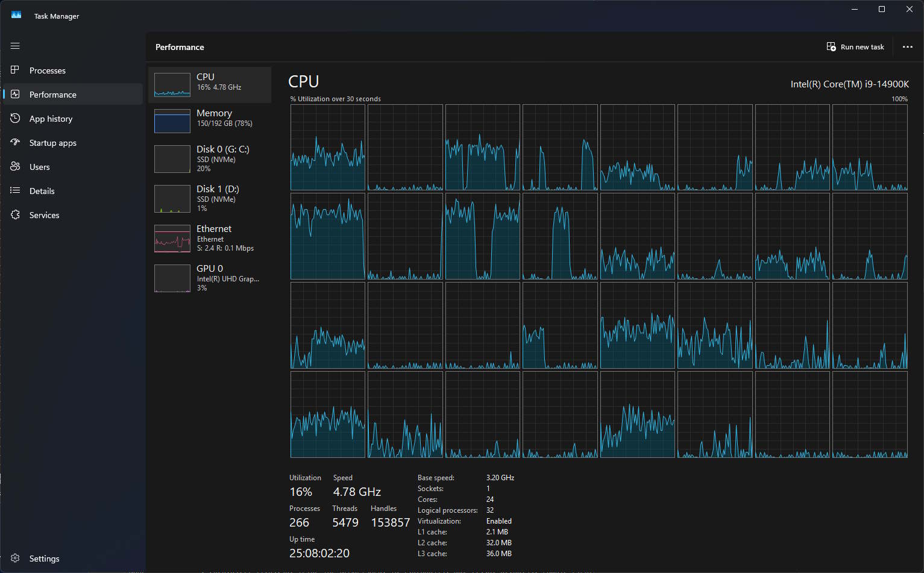Select the GPU 0 graph thumbnail
The image size is (924, 573).
coord(172,278)
